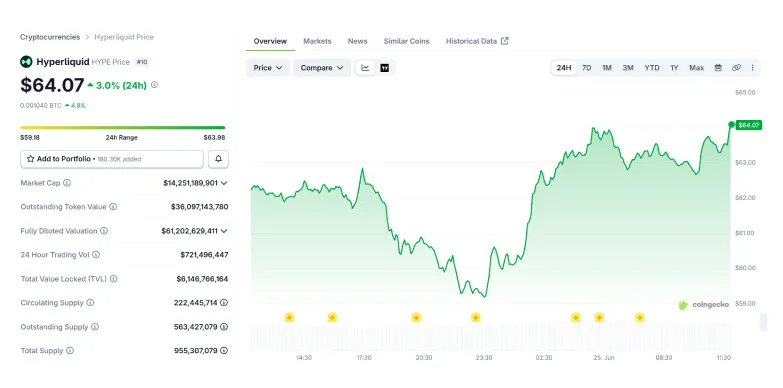Select the 1Y time range
Viewport: 783px width, 388px height.
[674, 68]
